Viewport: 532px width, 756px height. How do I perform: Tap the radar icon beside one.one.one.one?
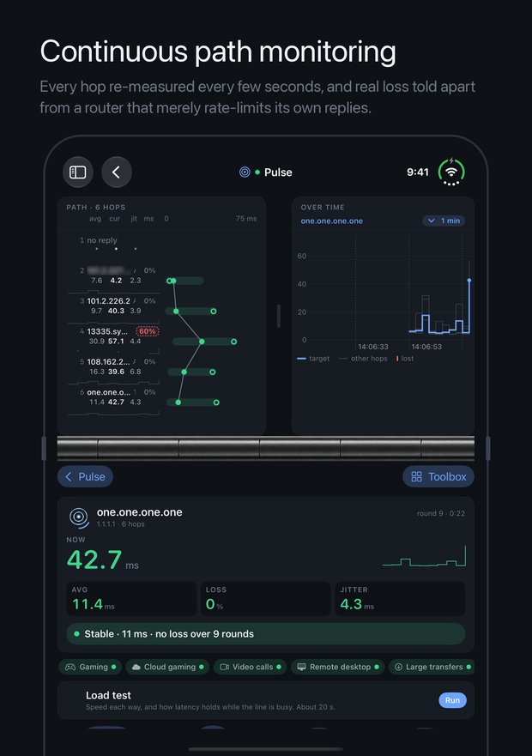point(79,517)
